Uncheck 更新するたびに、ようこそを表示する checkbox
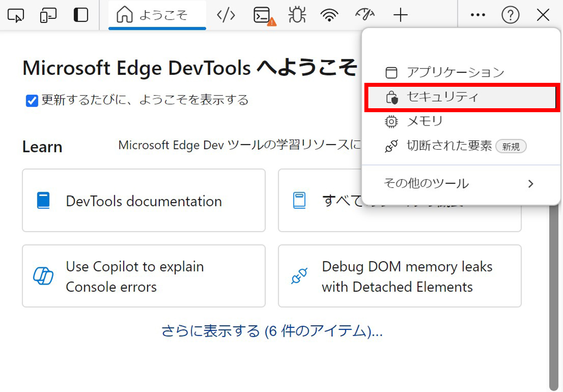The height and width of the screenshot is (392, 563). click(x=32, y=101)
